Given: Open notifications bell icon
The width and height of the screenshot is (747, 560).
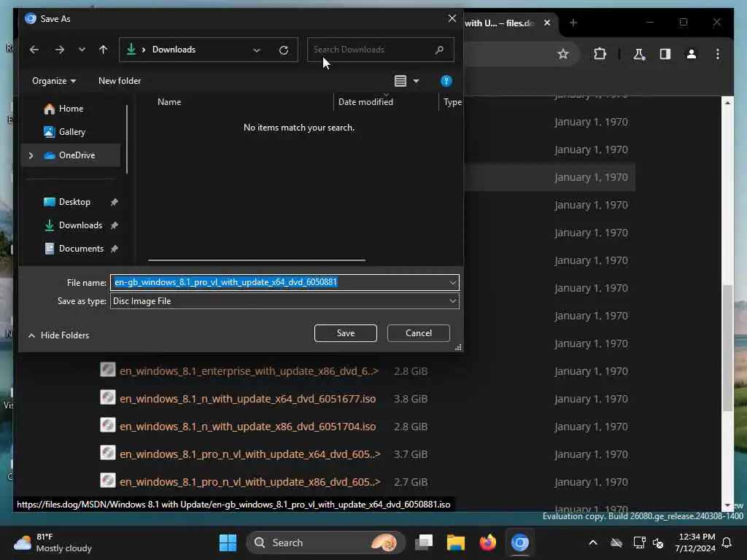Looking at the screenshot, I should (727, 542).
